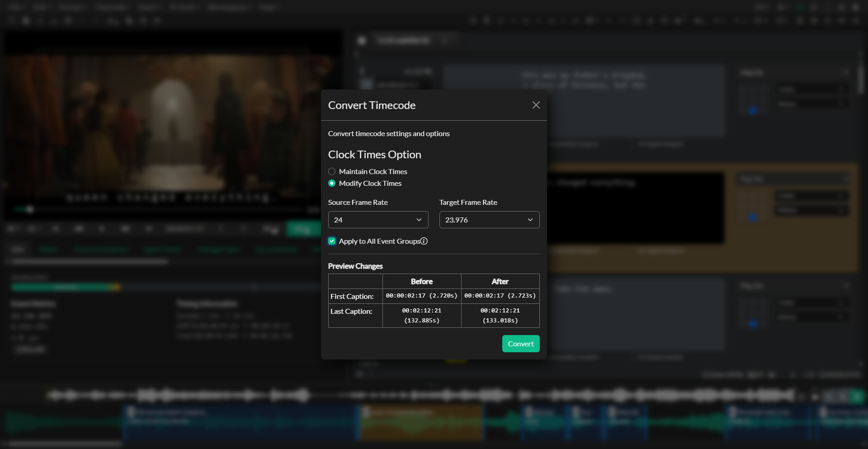868x449 pixels.
Task: Click the stop icon in the player controls
Action: pos(102,228)
